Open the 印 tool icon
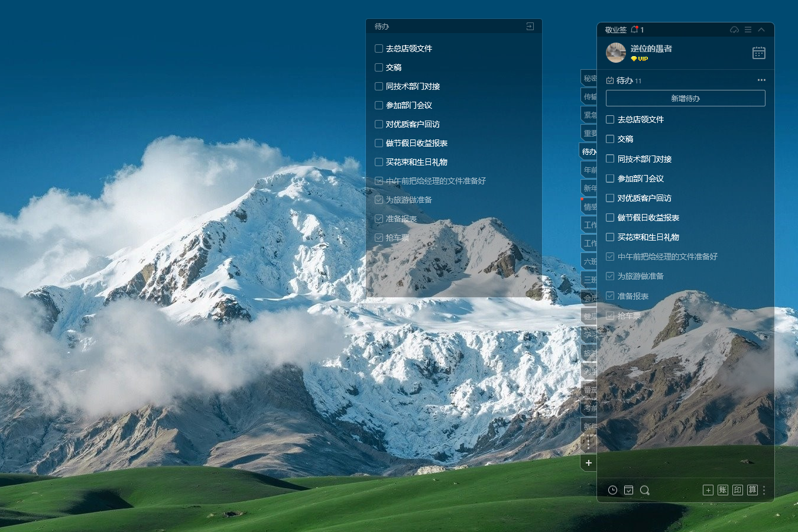 click(x=737, y=490)
